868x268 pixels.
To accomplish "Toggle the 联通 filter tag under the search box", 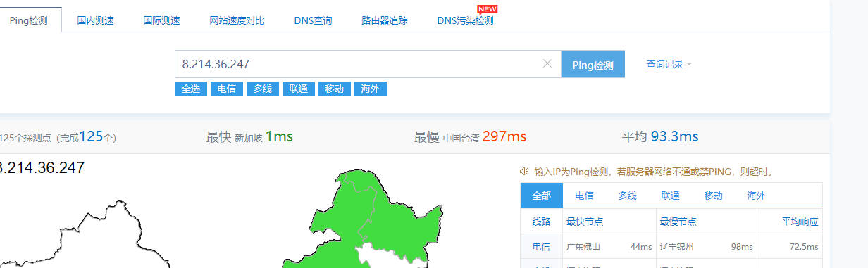I will (299, 89).
